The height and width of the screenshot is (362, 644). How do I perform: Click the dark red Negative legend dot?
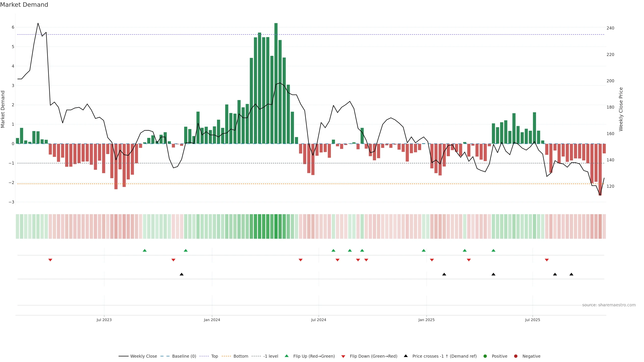[x=516, y=356]
